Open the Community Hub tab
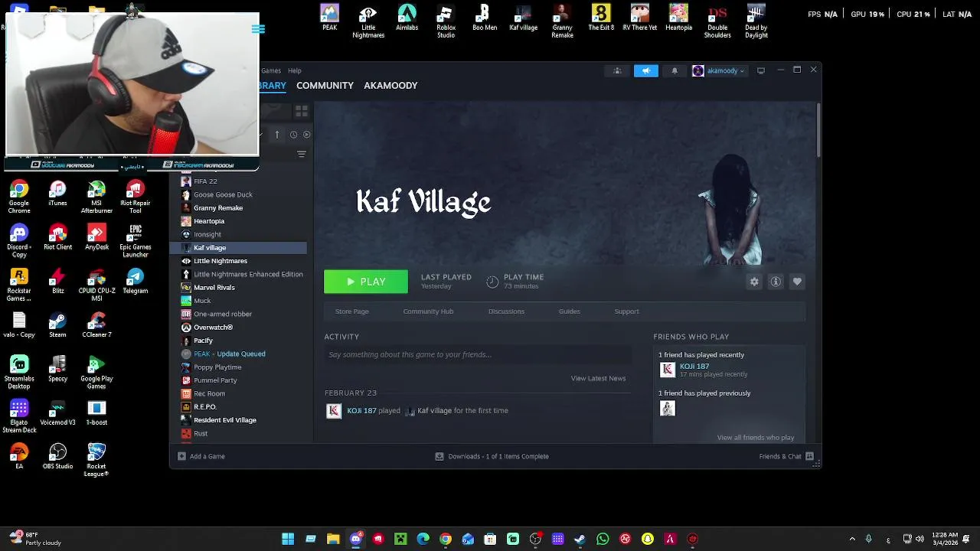 [428, 311]
